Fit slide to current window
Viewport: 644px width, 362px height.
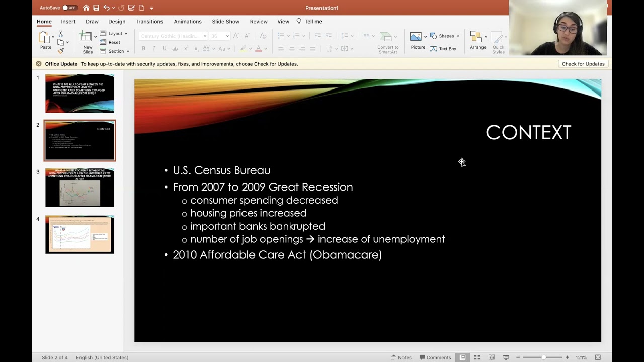pyautogui.click(x=598, y=357)
